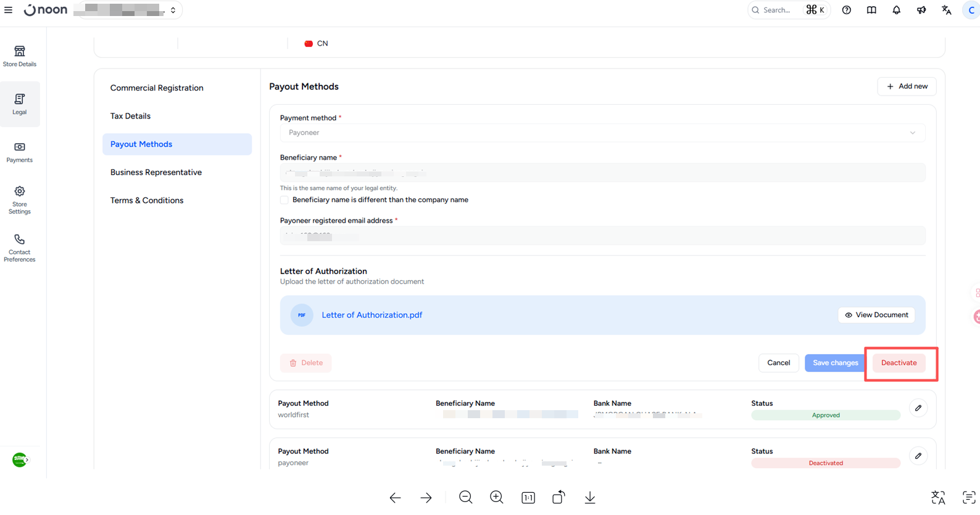Edit the worldfirst payout method row
Viewport: 980px width, 515px height.
pyautogui.click(x=918, y=408)
